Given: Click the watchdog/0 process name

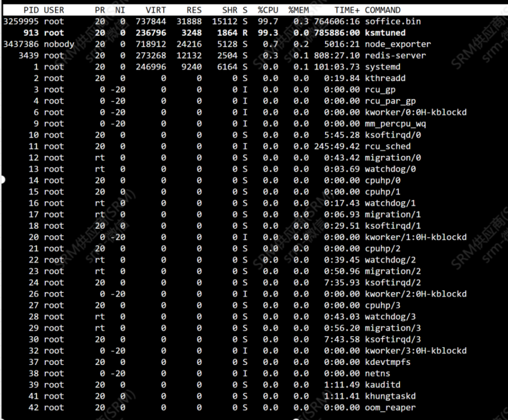Looking at the screenshot, I should [390, 169].
